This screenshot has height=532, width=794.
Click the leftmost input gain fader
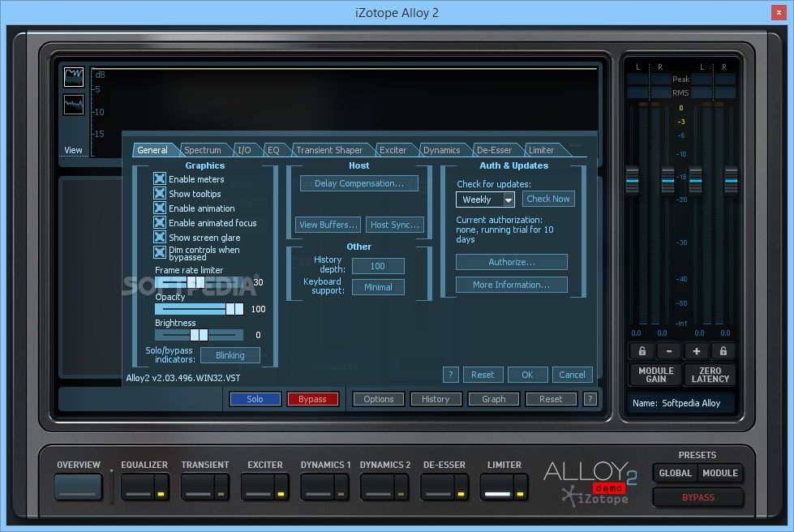(x=632, y=180)
